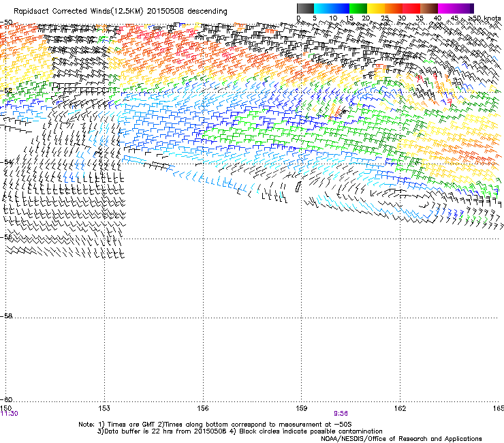The height and width of the screenshot is (443, 504).
Task: Click the -52 latitude axis label
Action: (6, 91)
